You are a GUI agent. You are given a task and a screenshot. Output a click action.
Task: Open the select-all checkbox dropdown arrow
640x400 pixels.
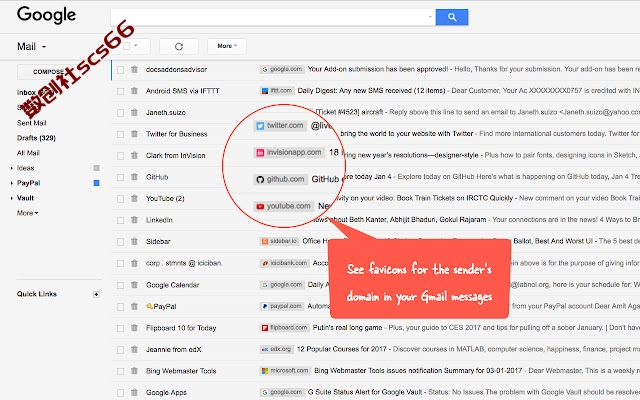[x=136, y=46]
